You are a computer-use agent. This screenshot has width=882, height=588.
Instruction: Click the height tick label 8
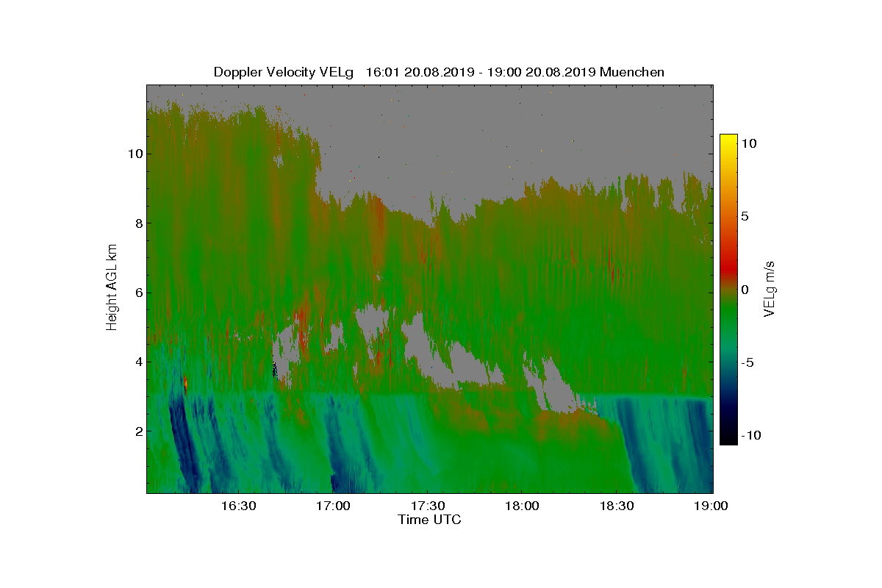coord(137,223)
